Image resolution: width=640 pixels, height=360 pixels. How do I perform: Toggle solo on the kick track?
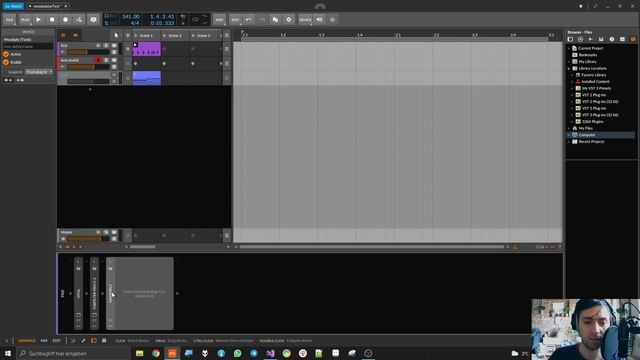[106, 46]
